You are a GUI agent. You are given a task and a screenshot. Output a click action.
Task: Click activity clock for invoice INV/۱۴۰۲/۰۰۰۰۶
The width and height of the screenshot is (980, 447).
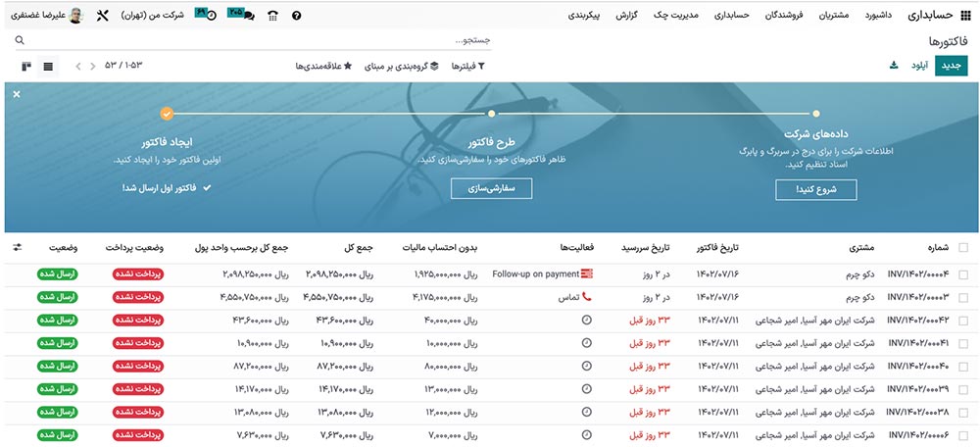click(x=586, y=435)
